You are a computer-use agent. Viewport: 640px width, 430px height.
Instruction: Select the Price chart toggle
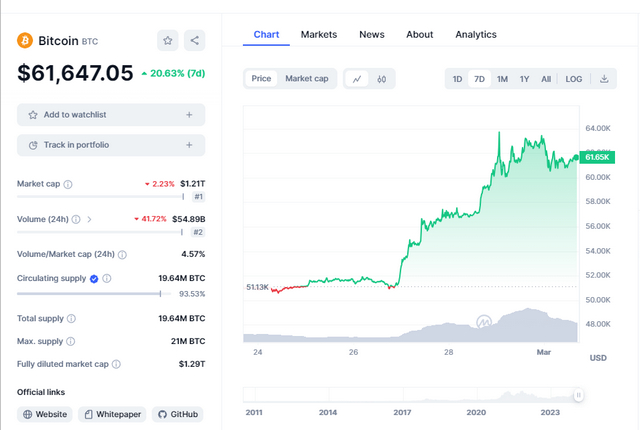point(261,79)
